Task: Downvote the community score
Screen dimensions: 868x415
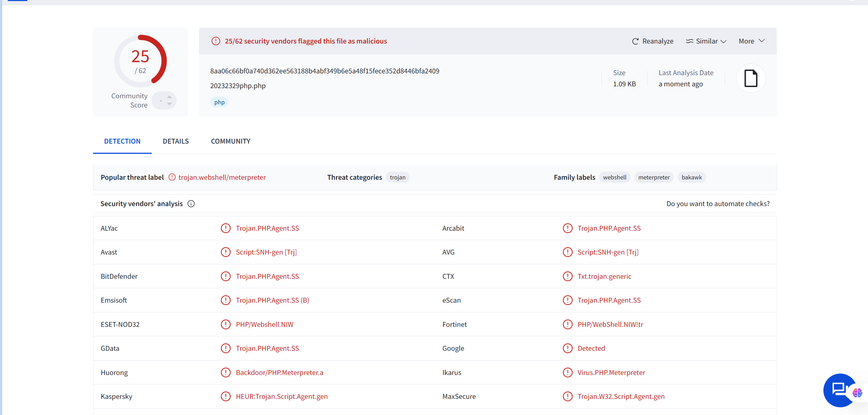Action: click(x=170, y=104)
